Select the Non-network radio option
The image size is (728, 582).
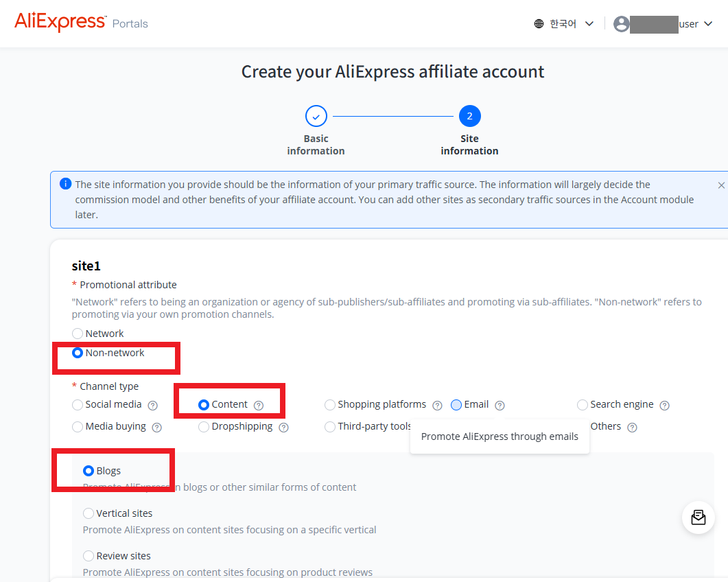pyautogui.click(x=78, y=353)
